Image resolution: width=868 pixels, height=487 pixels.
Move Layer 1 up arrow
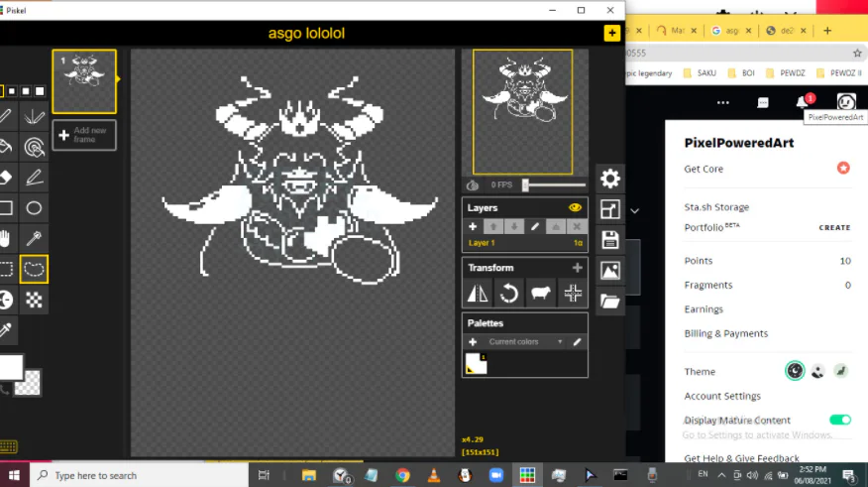(493, 226)
